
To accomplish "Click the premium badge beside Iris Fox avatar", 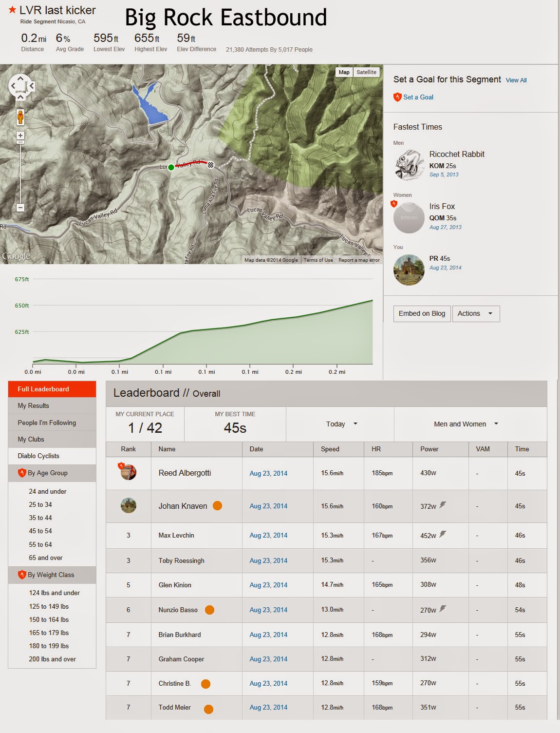I will 394,204.
